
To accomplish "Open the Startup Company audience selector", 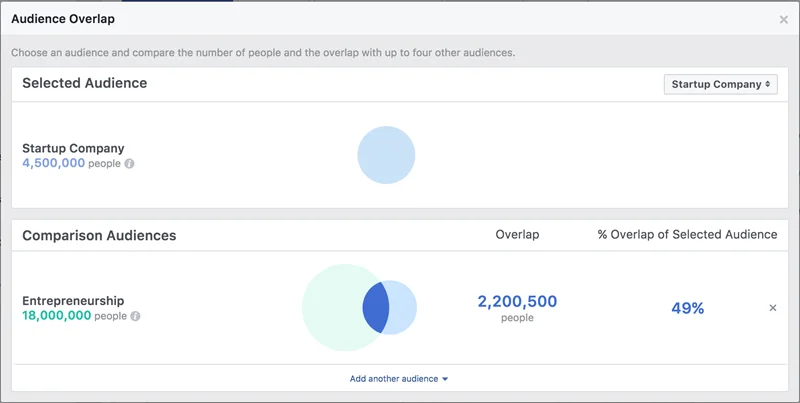I will (x=720, y=84).
